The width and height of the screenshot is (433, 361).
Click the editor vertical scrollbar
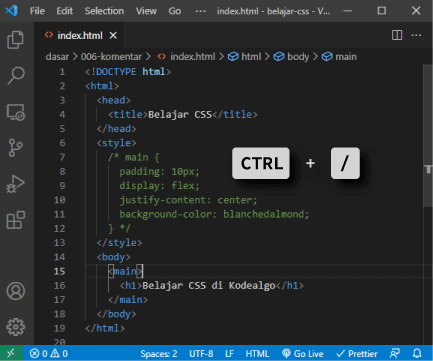(x=428, y=137)
